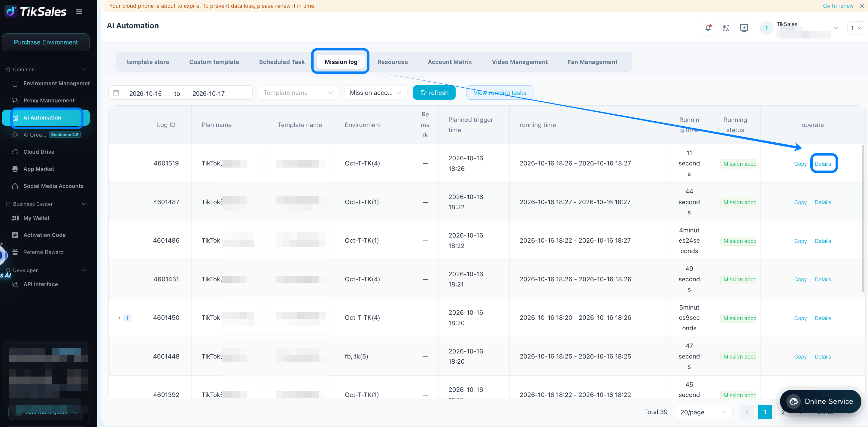
Task: Switch to Custom template tab
Action: tap(214, 62)
